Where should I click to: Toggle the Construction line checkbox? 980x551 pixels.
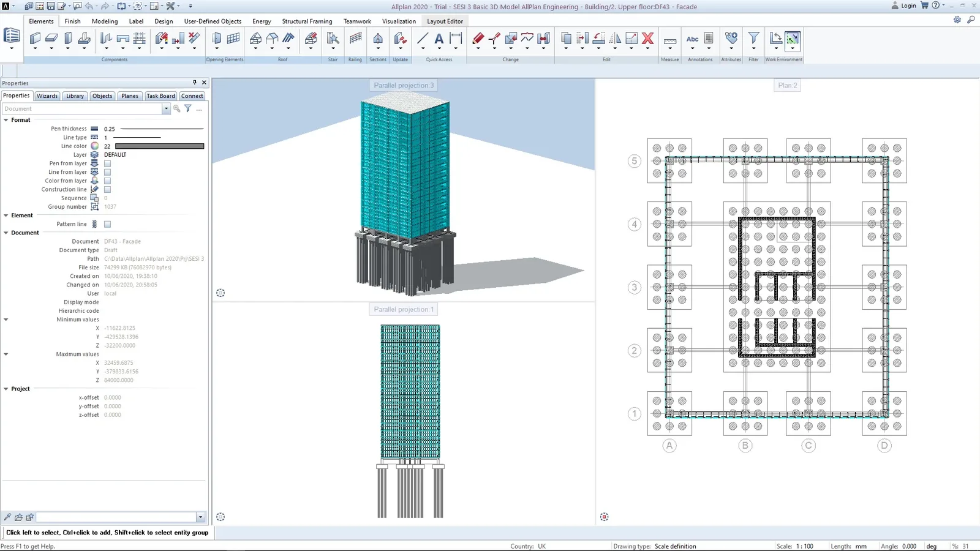point(107,189)
